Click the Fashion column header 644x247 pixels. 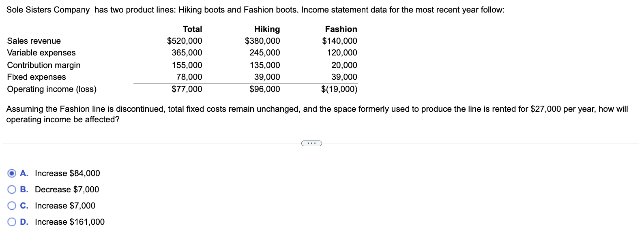coord(341,29)
